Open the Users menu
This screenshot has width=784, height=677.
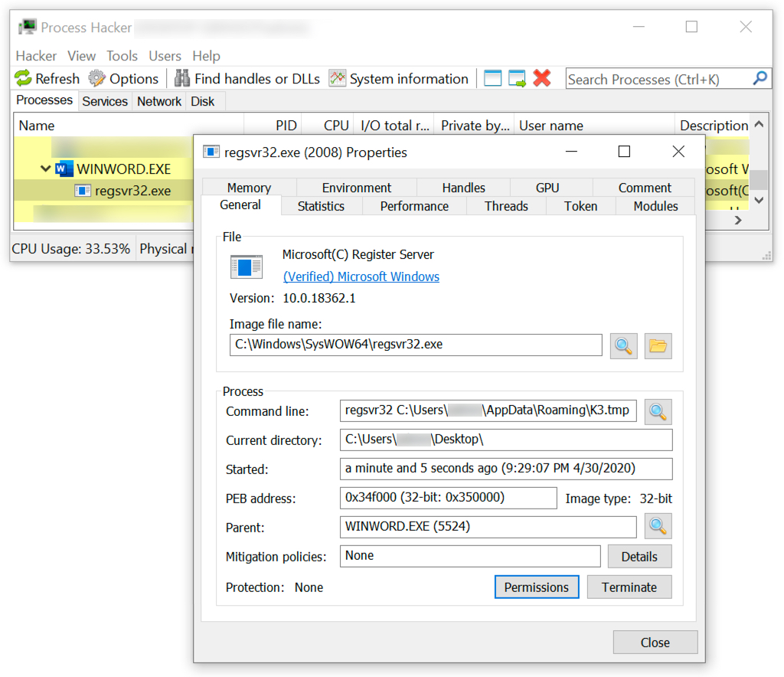(165, 55)
